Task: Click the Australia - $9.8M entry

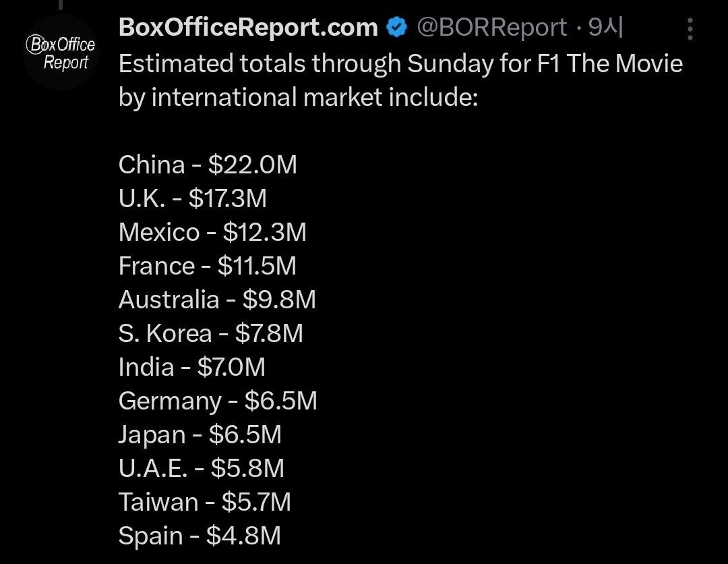Action: tap(217, 300)
